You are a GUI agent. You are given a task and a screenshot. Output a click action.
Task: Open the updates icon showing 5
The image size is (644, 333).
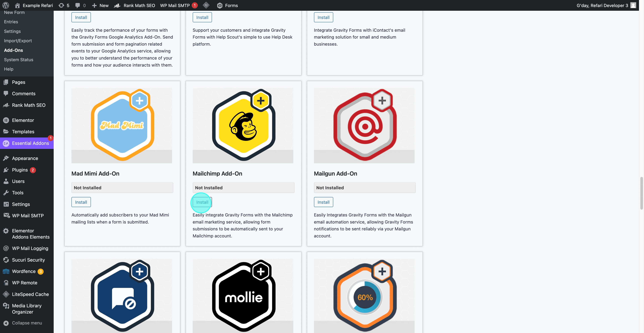click(x=61, y=5)
